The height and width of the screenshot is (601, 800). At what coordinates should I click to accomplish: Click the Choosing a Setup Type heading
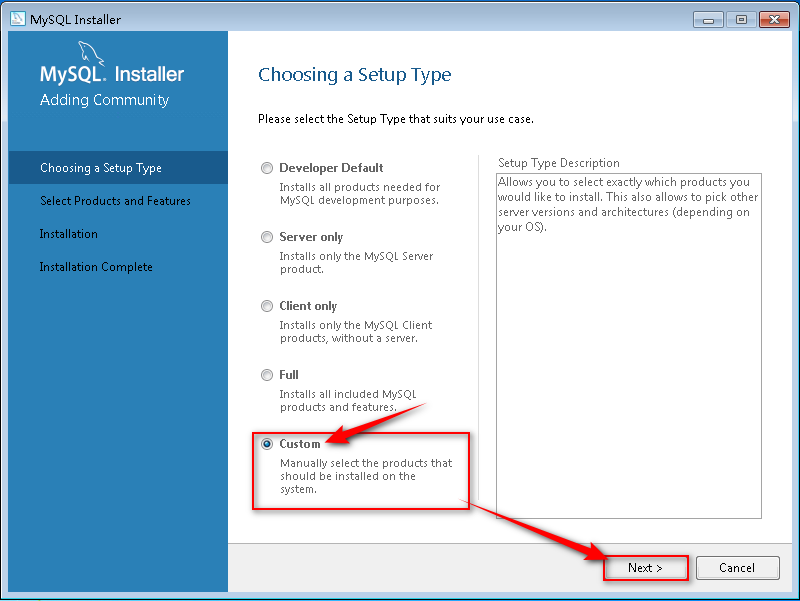pyautogui.click(x=355, y=75)
